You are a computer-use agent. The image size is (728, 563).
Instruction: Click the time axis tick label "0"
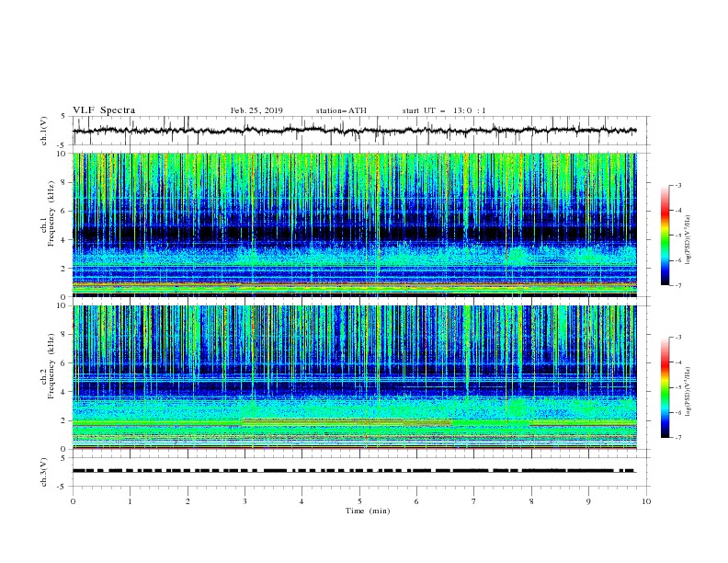click(x=73, y=501)
